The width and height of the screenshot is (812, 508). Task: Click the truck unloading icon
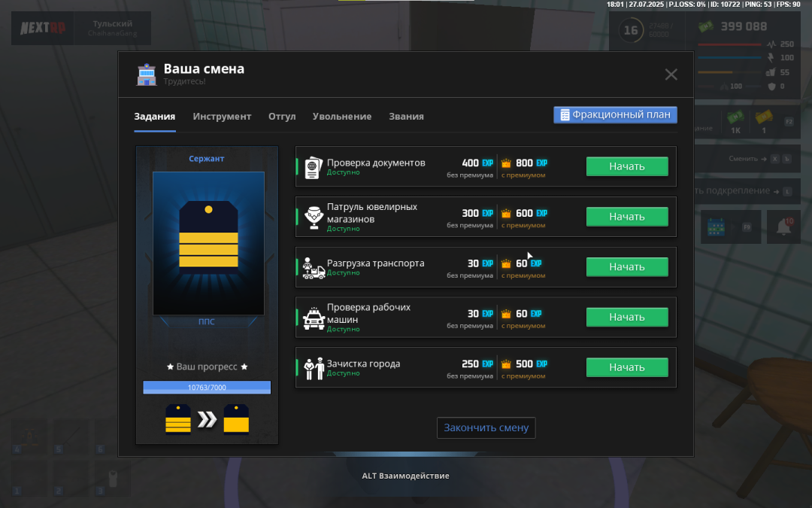pyautogui.click(x=314, y=268)
